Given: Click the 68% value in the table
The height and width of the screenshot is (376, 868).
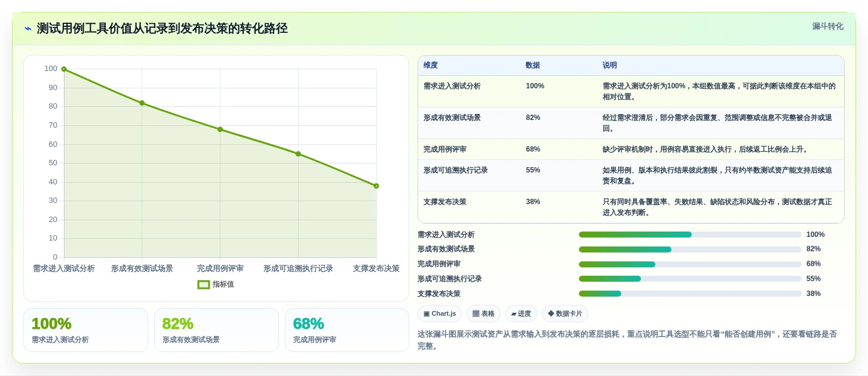Looking at the screenshot, I should tap(533, 149).
